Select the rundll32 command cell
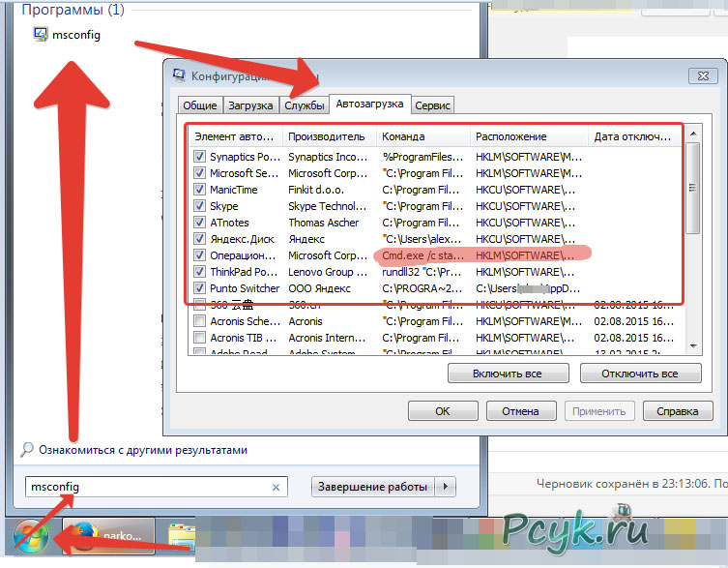 pyautogui.click(x=422, y=272)
